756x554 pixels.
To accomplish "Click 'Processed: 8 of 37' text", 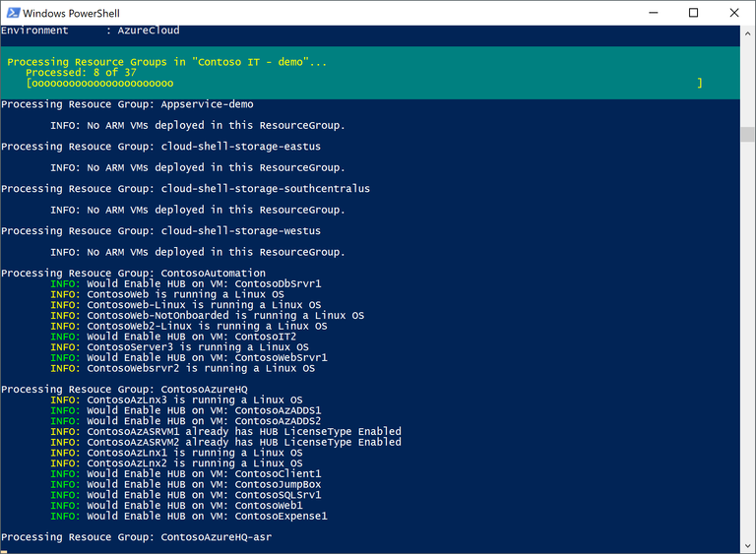I will 81,72.
